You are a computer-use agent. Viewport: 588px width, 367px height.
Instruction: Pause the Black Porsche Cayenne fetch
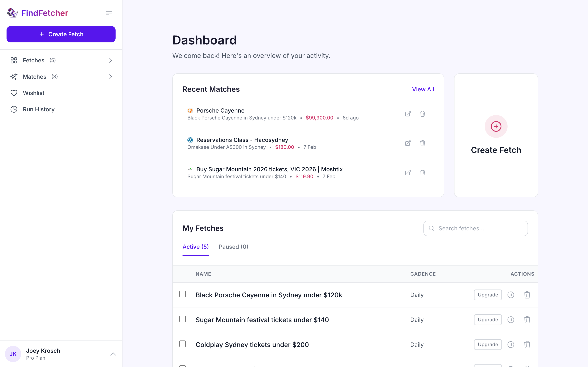tap(511, 295)
